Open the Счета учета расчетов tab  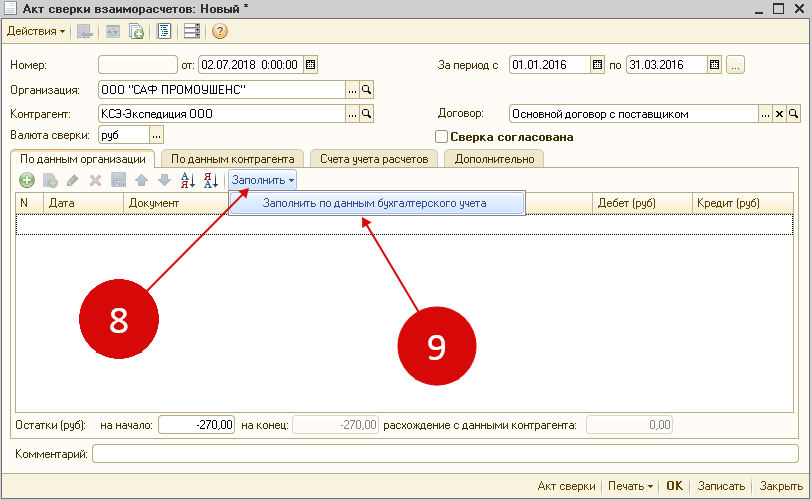[374, 158]
